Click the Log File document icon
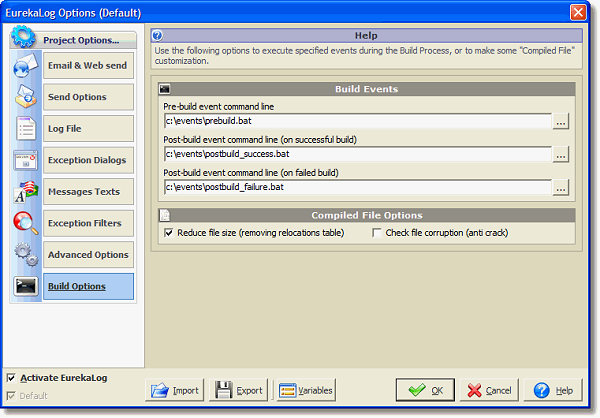Image resolution: width=600 pixels, height=418 pixels. coord(26,128)
